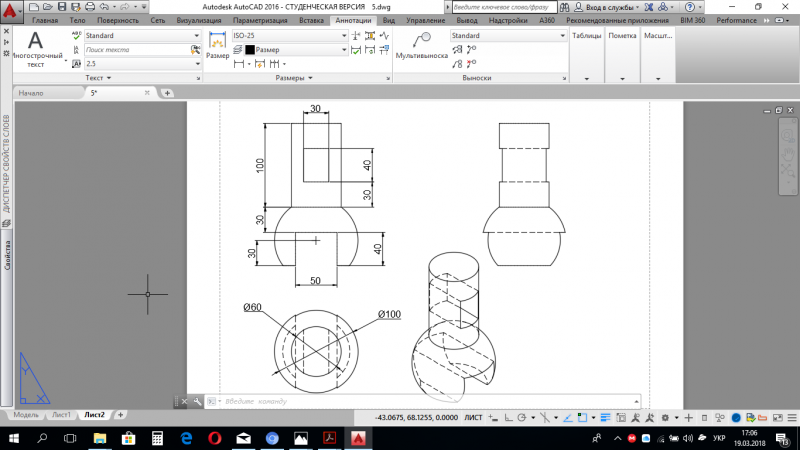
Task: Open Windows Start menu
Action: click(14, 438)
